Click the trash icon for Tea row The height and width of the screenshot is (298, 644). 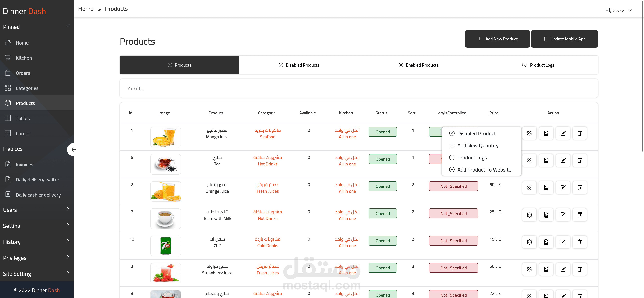[579, 160]
